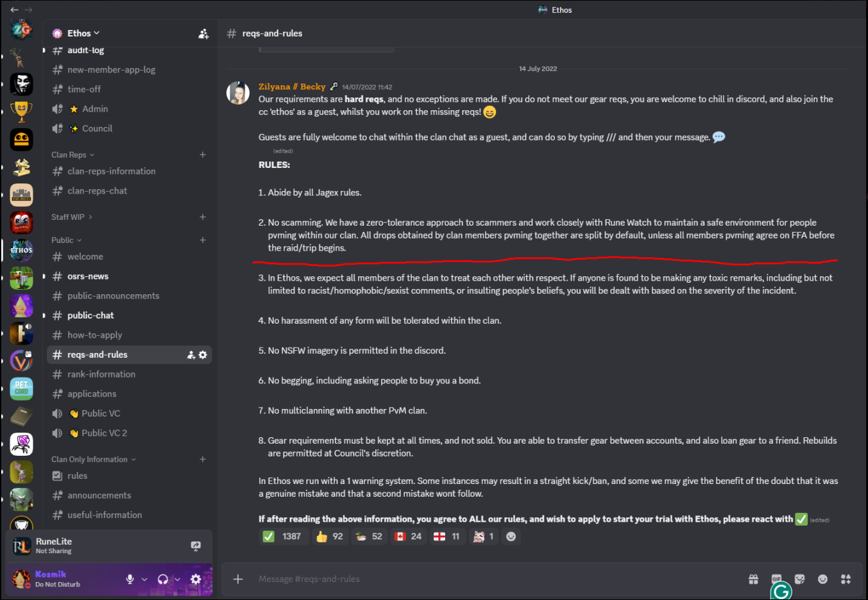
Task: Open the useful-information channel
Action: pyautogui.click(x=130, y=515)
